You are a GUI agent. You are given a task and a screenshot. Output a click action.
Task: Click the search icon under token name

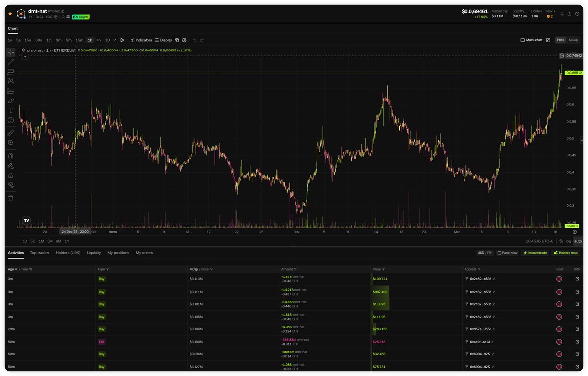click(x=63, y=17)
